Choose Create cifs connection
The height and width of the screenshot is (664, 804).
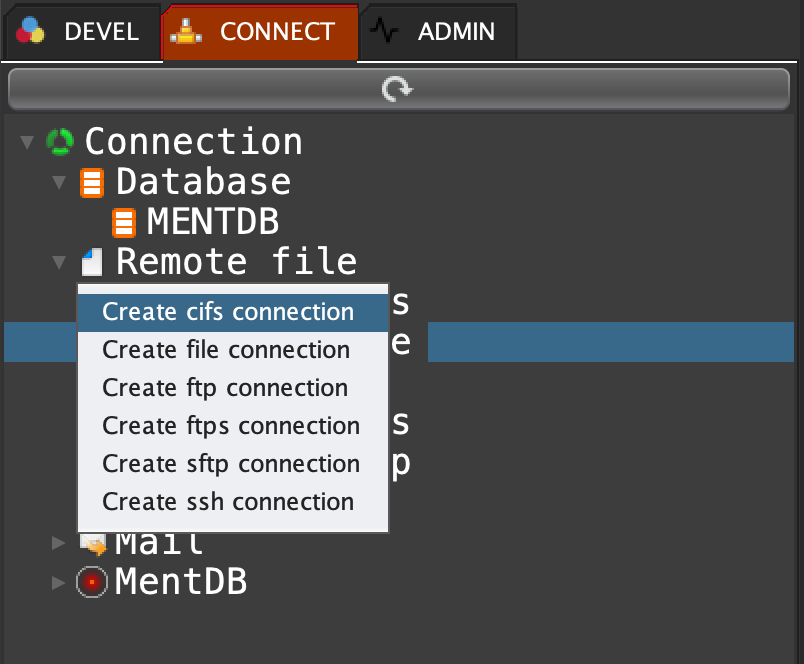(x=228, y=312)
